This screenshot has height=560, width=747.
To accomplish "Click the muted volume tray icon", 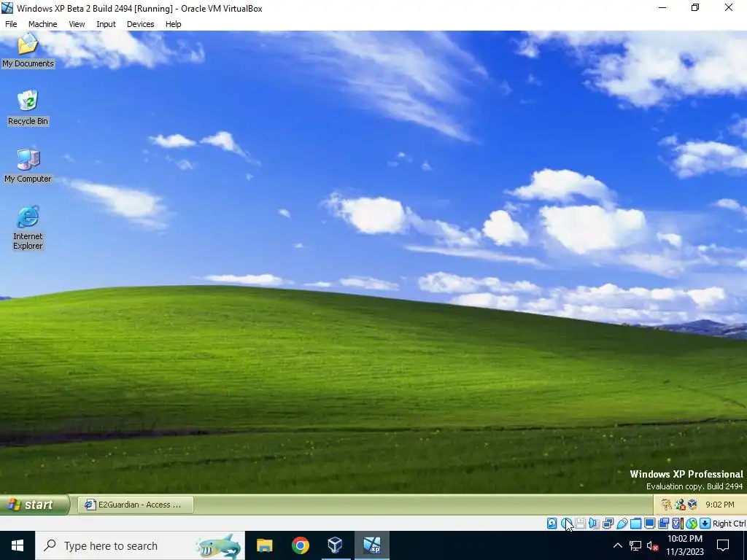I will (x=652, y=545).
